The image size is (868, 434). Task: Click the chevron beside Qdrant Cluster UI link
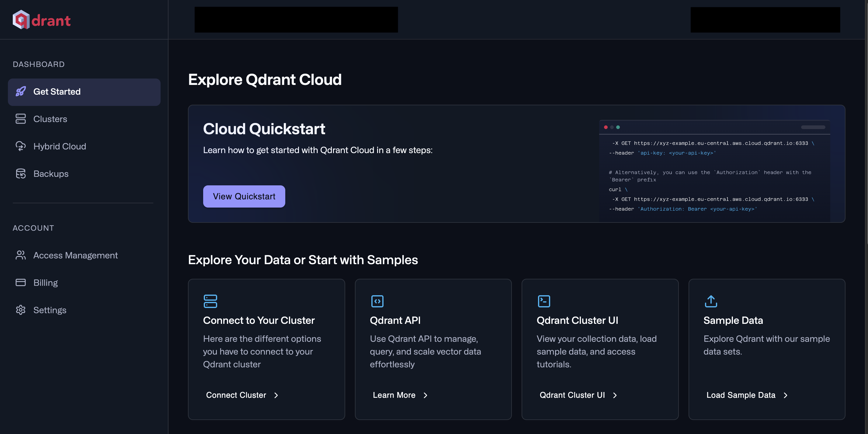615,395
